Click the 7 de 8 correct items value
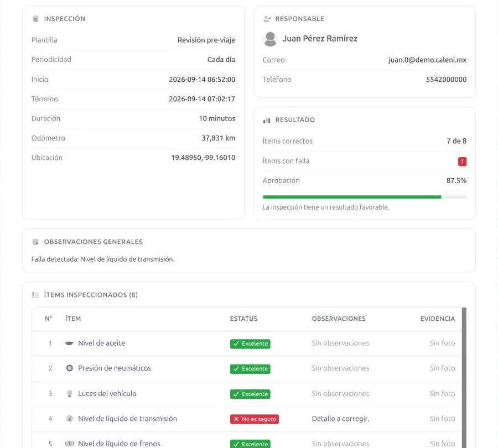Image resolution: width=498 pixels, height=448 pixels. 456,141
